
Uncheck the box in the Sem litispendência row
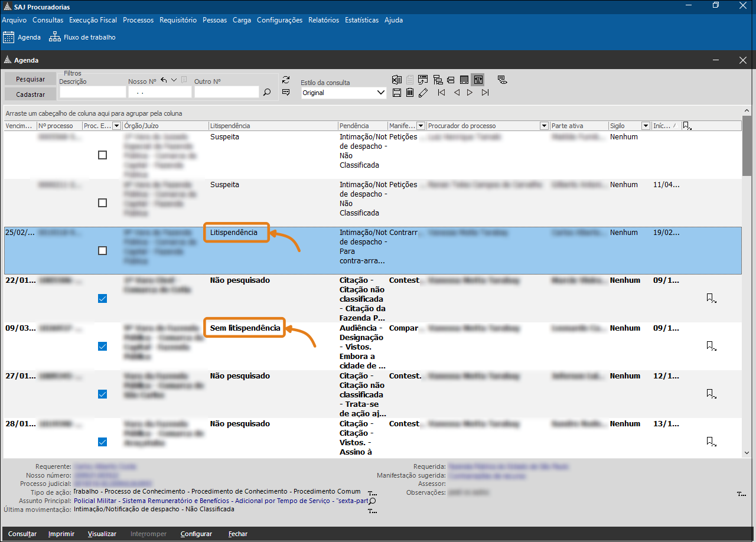102,346
